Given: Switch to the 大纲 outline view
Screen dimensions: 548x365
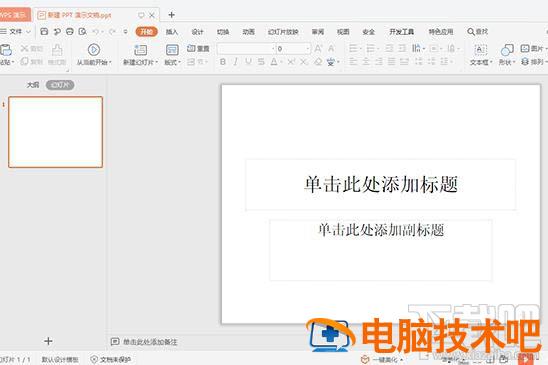Looking at the screenshot, I should [33, 85].
